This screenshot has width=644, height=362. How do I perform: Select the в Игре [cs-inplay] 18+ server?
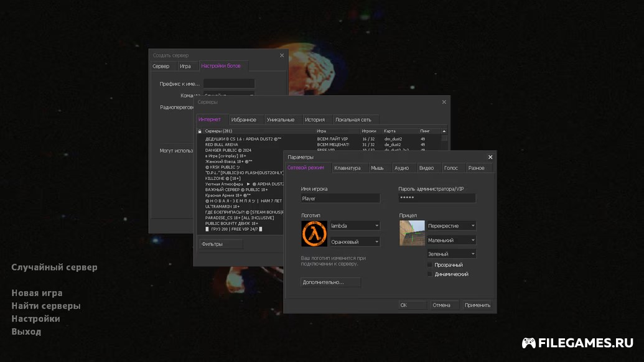[x=225, y=156]
